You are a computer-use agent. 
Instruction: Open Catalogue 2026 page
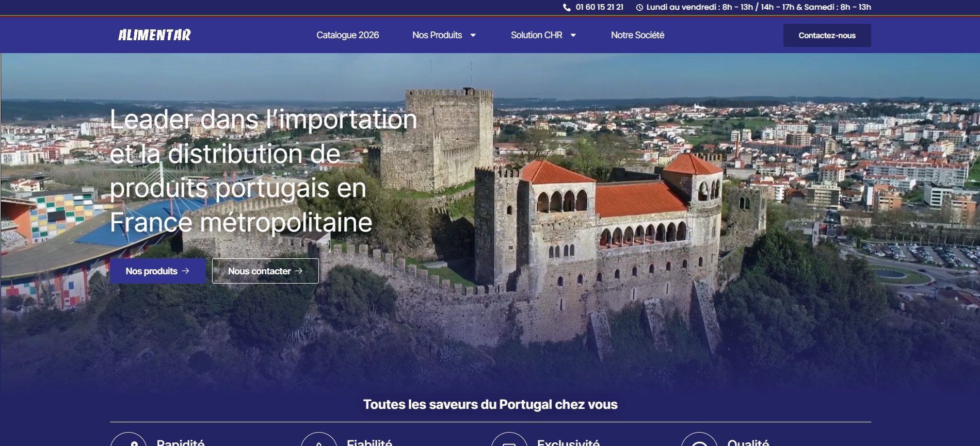[348, 35]
